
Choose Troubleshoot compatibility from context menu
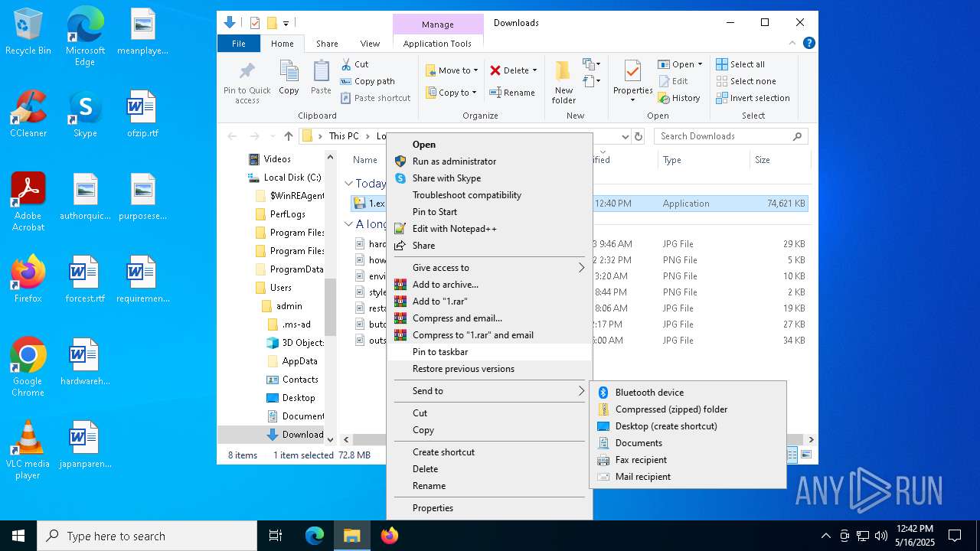coord(489,195)
